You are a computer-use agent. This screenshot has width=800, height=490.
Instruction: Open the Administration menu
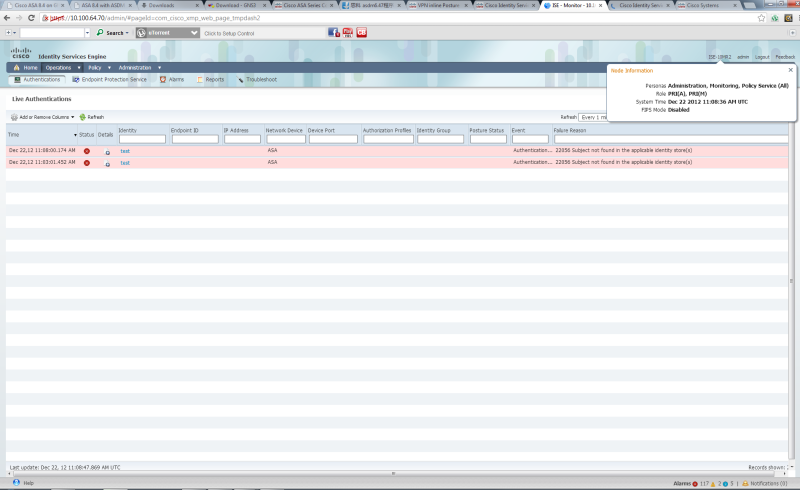[x=139, y=67]
